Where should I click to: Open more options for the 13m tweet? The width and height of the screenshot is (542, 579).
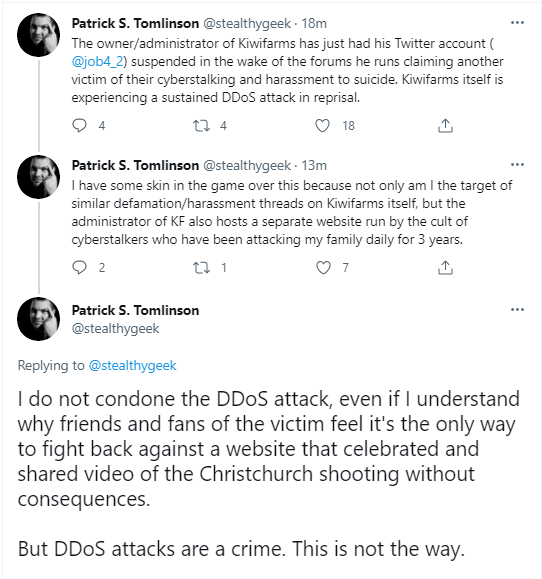point(517,165)
